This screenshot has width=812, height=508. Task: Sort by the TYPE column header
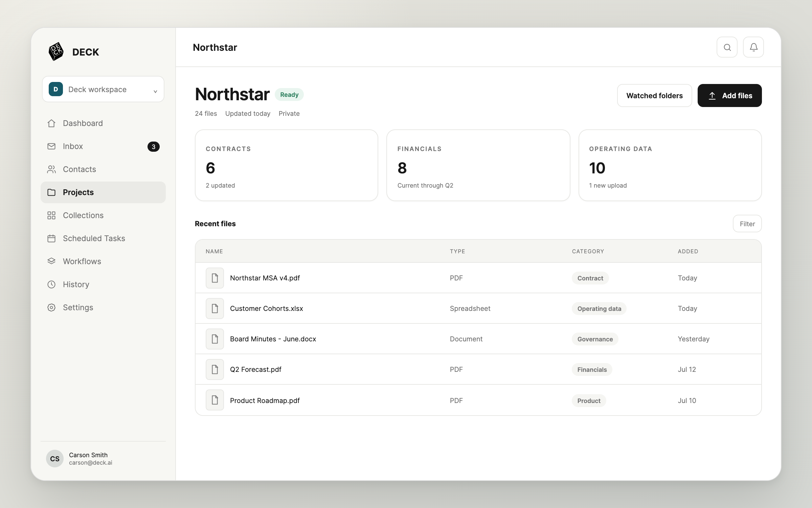coord(457,251)
